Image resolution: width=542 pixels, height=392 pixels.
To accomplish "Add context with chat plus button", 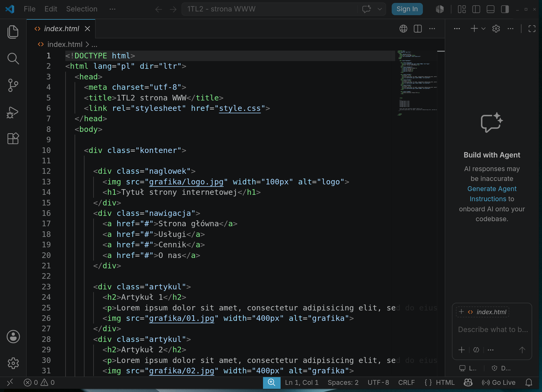I will click(x=462, y=350).
